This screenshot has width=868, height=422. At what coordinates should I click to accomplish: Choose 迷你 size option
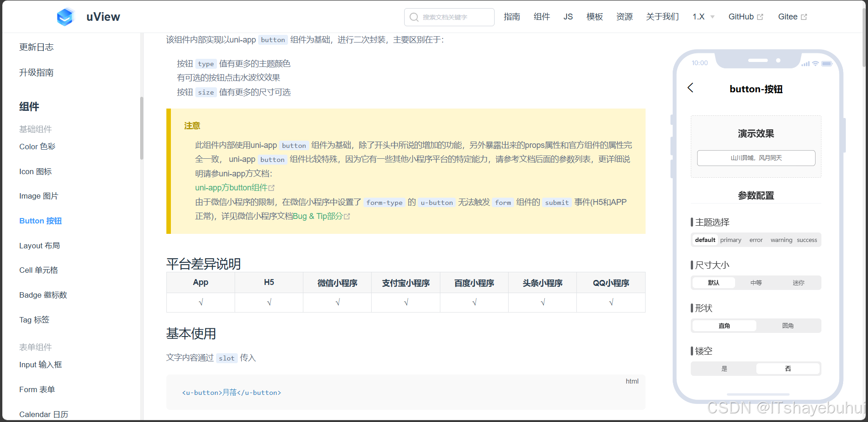click(798, 283)
